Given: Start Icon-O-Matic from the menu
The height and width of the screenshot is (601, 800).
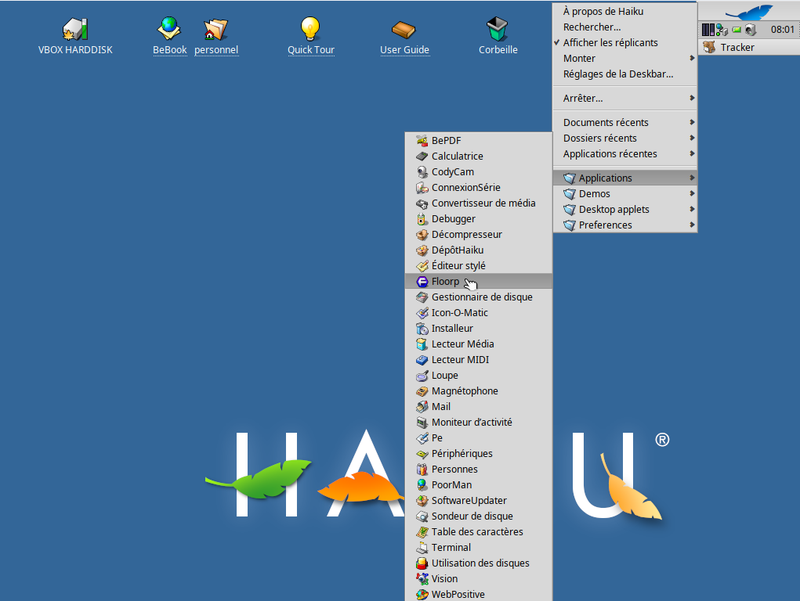Looking at the screenshot, I should [x=459, y=313].
